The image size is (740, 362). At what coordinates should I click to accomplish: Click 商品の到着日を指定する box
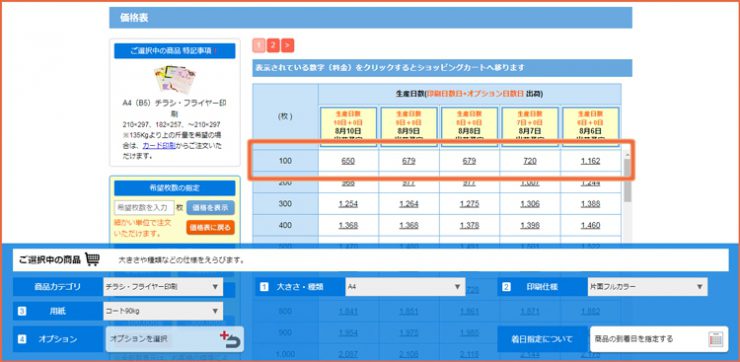pyautogui.click(x=659, y=339)
